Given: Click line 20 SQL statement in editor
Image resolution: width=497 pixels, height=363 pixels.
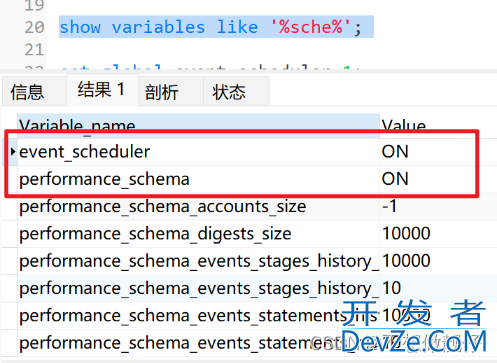Looking at the screenshot, I should [211, 27].
